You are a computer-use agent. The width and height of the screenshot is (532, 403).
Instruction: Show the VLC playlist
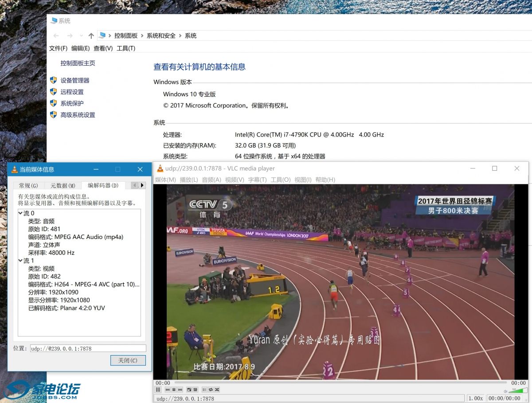(x=204, y=390)
